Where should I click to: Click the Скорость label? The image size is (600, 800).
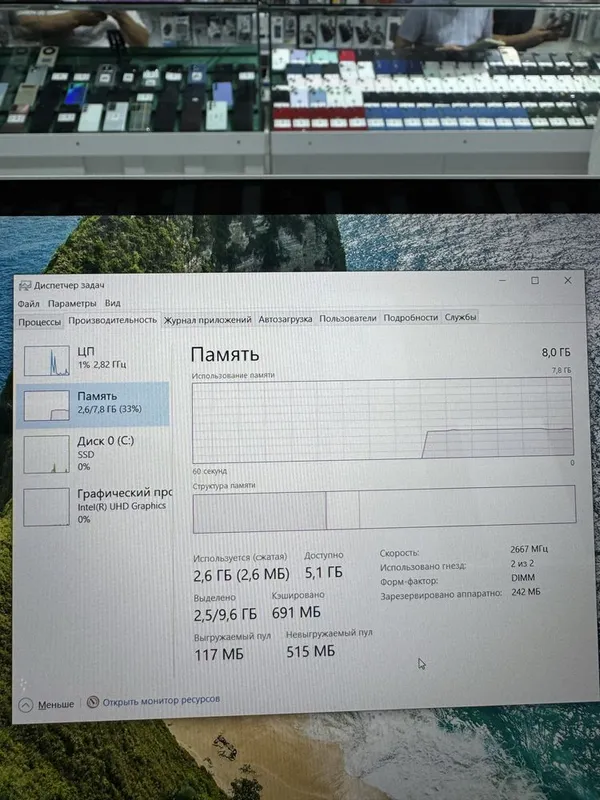[399, 553]
